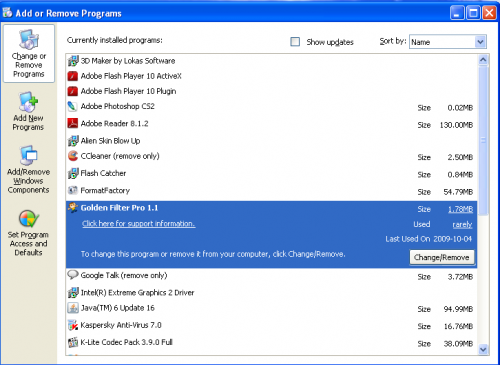The image size is (500, 365).
Task: Select the Adobe Flash Player 10 Plugin icon
Action: tap(73, 91)
